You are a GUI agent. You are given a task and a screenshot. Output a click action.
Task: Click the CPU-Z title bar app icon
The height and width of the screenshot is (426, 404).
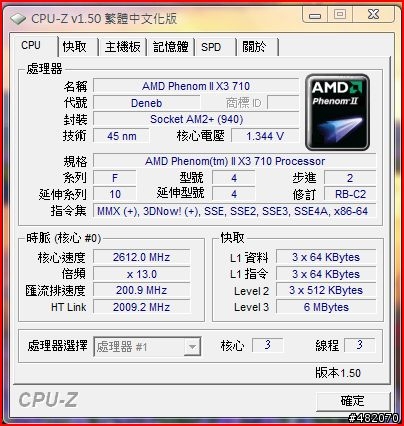point(18,19)
